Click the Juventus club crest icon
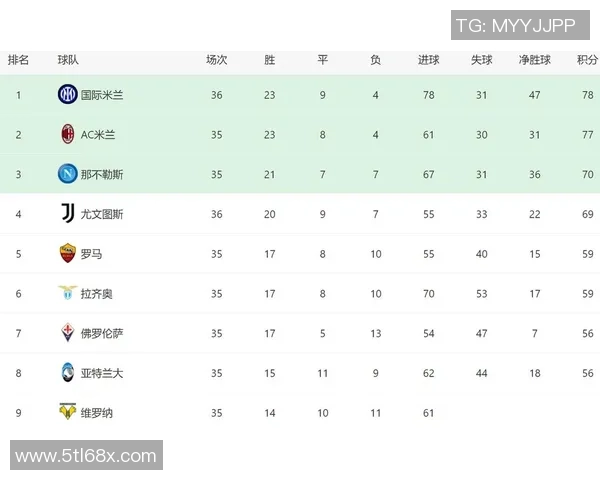 [x=67, y=214]
